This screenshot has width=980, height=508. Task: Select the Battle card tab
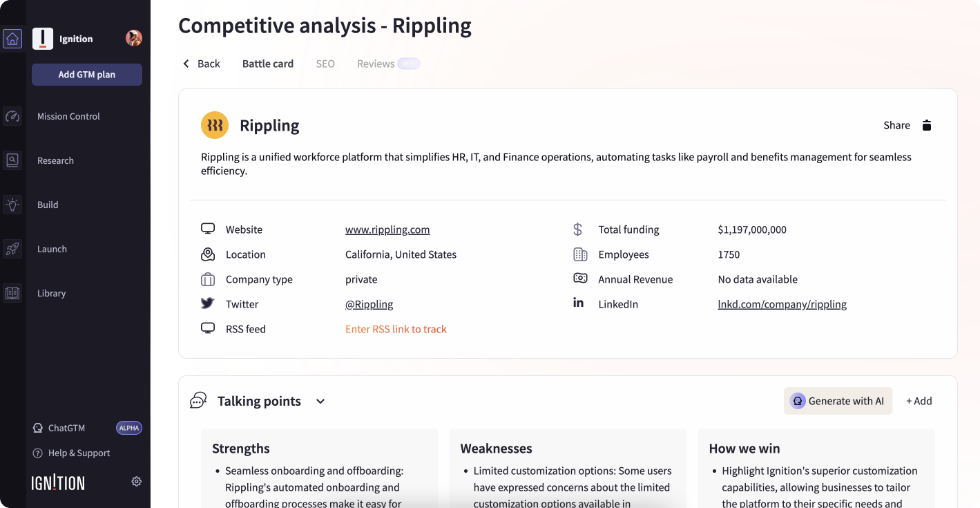point(268,64)
